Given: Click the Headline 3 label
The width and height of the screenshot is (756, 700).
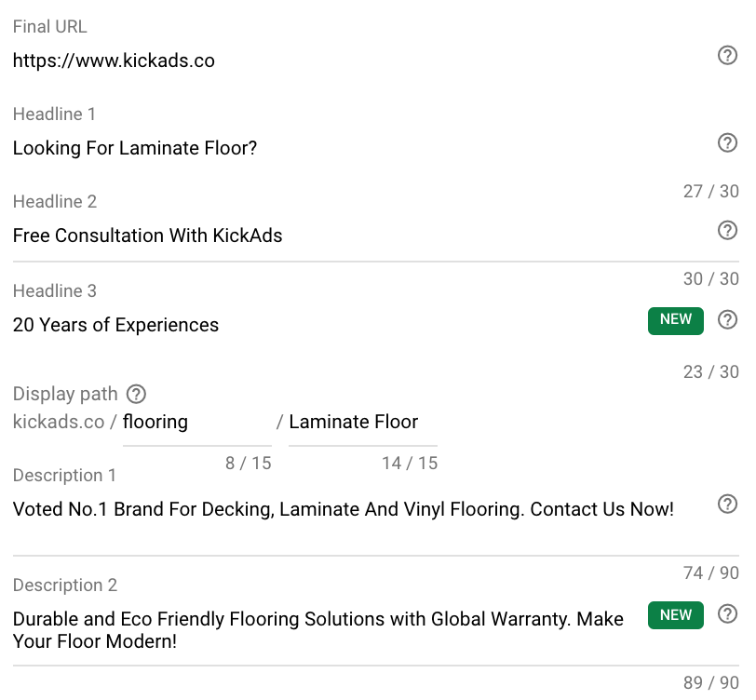Looking at the screenshot, I should tap(55, 291).
